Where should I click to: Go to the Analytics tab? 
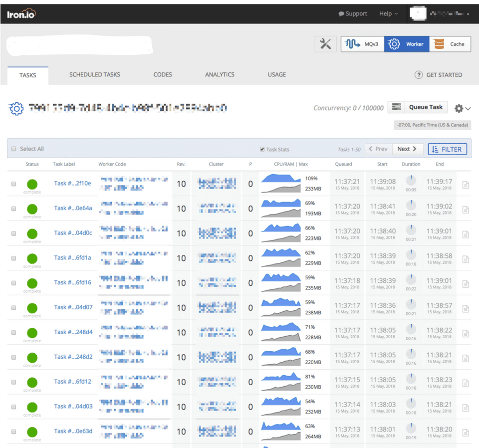pyautogui.click(x=220, y=75)
